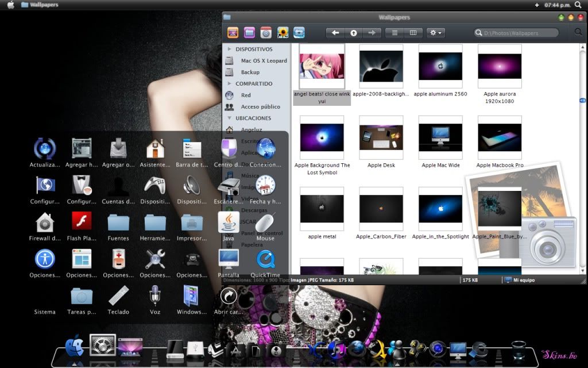The image size is (588, 368).
Task: Go up one folder level
Action: 353,33
